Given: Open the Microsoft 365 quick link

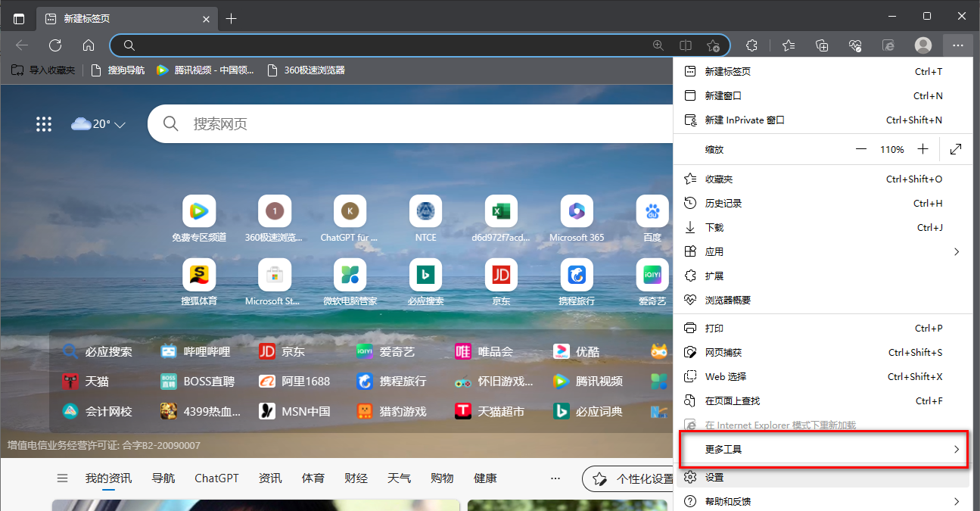Looking at the screenshot, I should [x=576, y=212].
